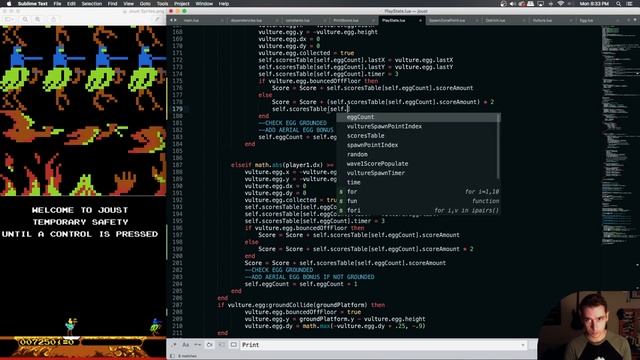Close the main.lua tab
The width and height of the screenshot is (640, 360).
[x=222, y=20]
